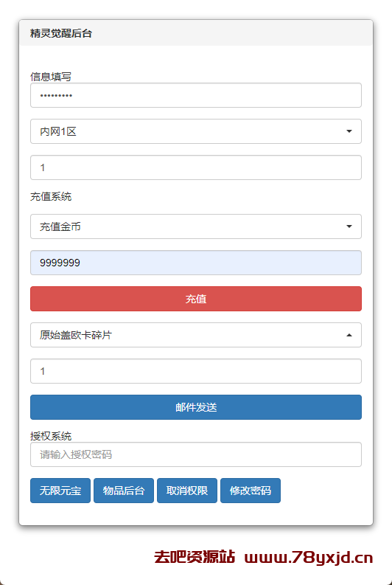Image resolution: width=392 pixels, height=585 pixels.
Task: Open the 内网1区 server dropdown
Action: (195, 131)
